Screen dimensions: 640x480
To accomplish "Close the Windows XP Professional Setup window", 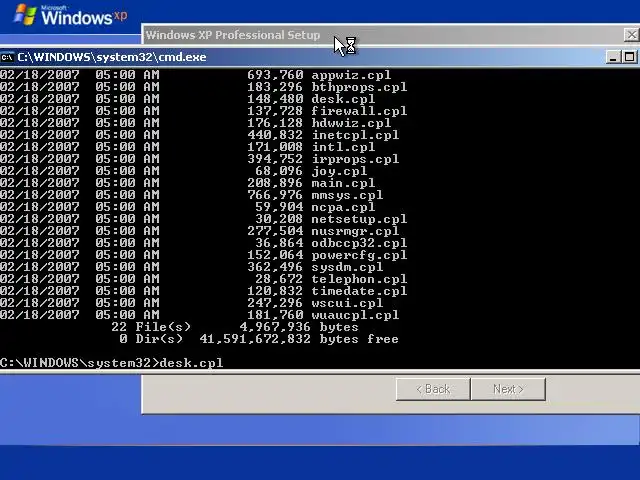I will click(x=631, y=35).
